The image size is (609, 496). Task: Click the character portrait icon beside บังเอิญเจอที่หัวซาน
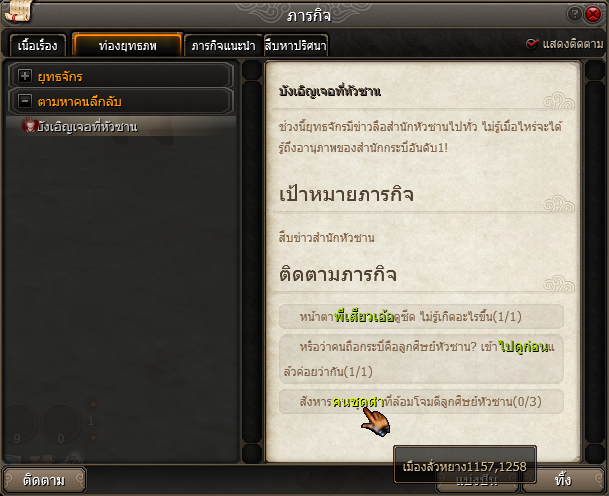tap(29, 125)
